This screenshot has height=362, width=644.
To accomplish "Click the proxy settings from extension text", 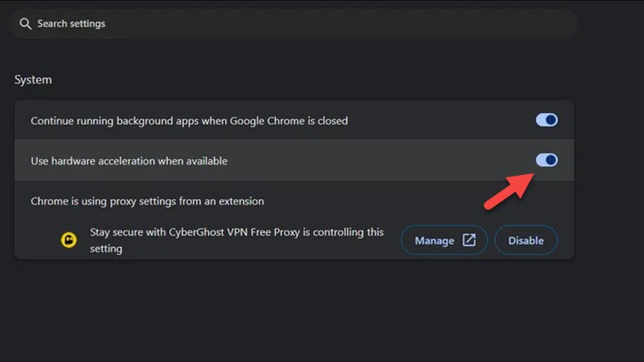I will point(147,201).
